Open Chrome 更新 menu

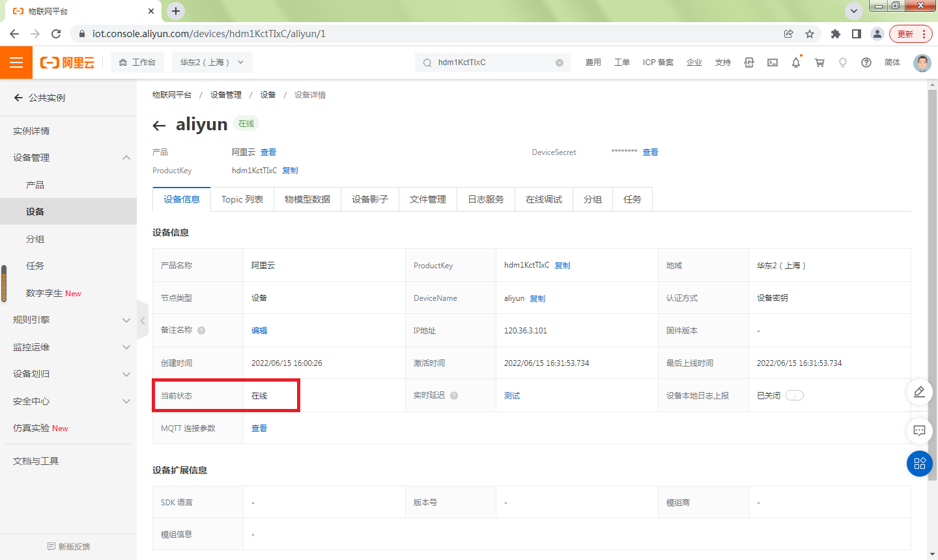pyautogui.click(x=911, y=34)
